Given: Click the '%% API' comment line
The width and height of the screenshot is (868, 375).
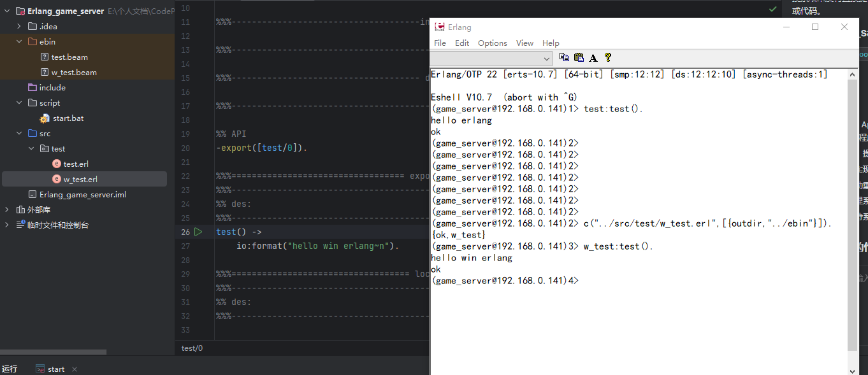Looking at the screenshot, I should point(231,134).
